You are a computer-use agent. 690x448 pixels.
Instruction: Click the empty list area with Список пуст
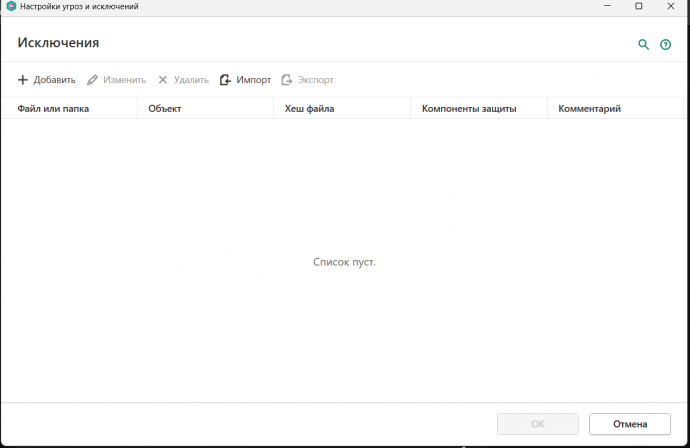[x=344, y=262]
